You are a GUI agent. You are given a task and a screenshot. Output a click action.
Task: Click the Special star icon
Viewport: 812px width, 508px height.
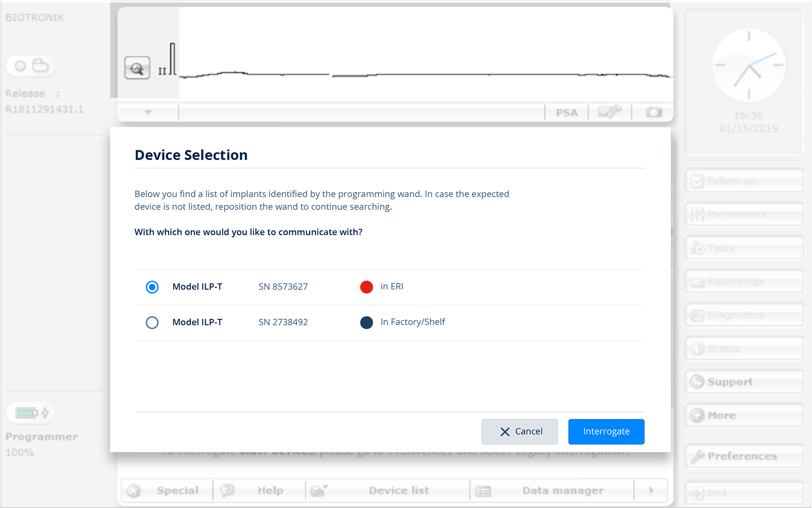134,491
